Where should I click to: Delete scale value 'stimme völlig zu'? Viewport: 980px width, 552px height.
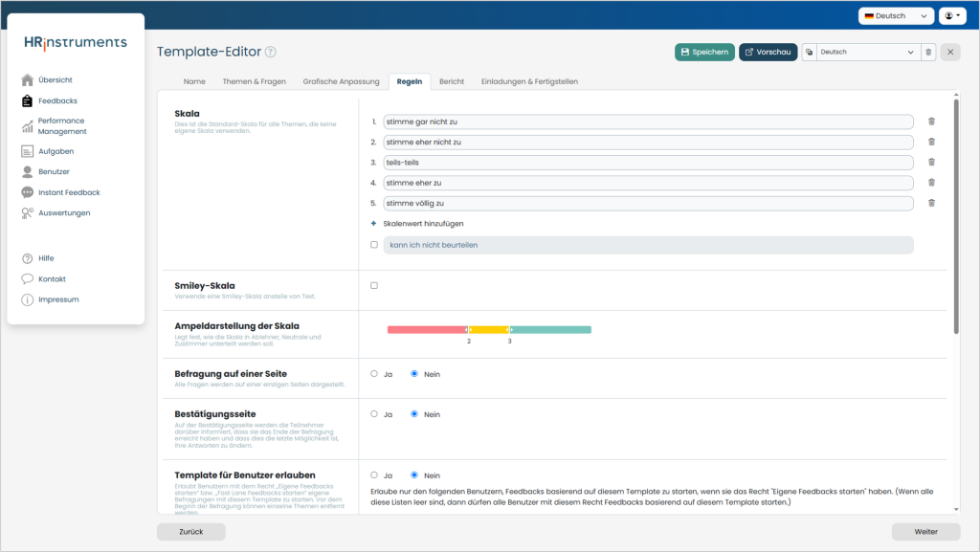pos(931,203)
